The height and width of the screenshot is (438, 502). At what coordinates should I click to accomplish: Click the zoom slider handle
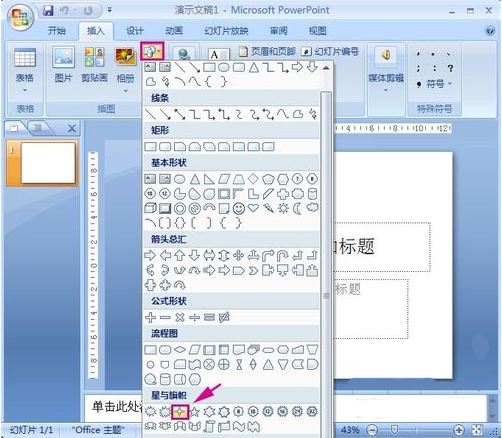[x=394, y=429]
